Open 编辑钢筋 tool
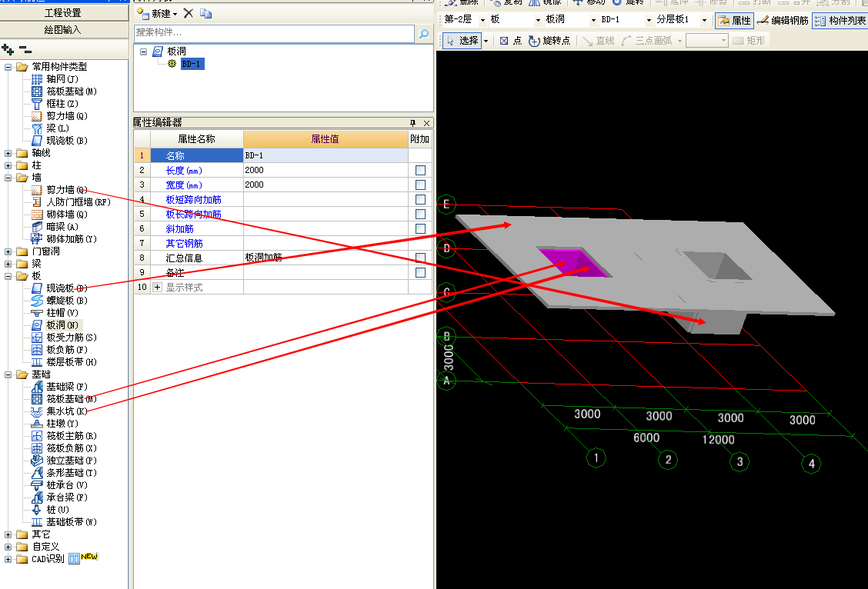The image size is (868, 589). 783,21
